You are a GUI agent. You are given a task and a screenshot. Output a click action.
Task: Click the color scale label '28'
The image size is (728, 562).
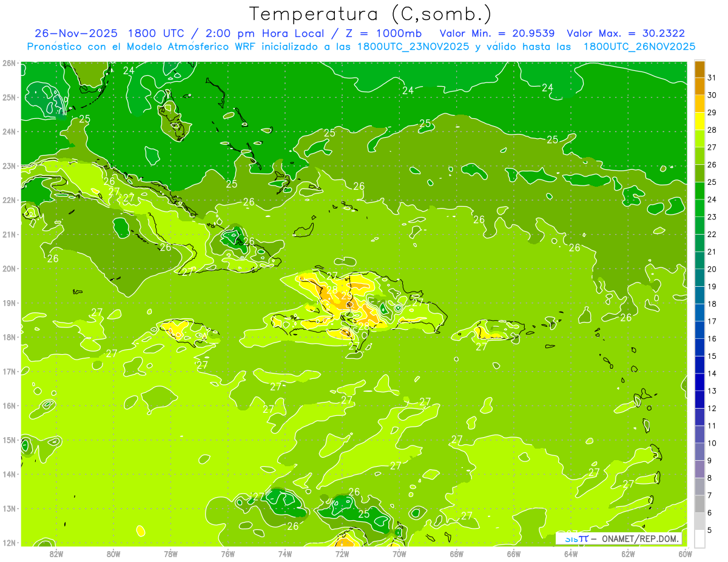712,130
